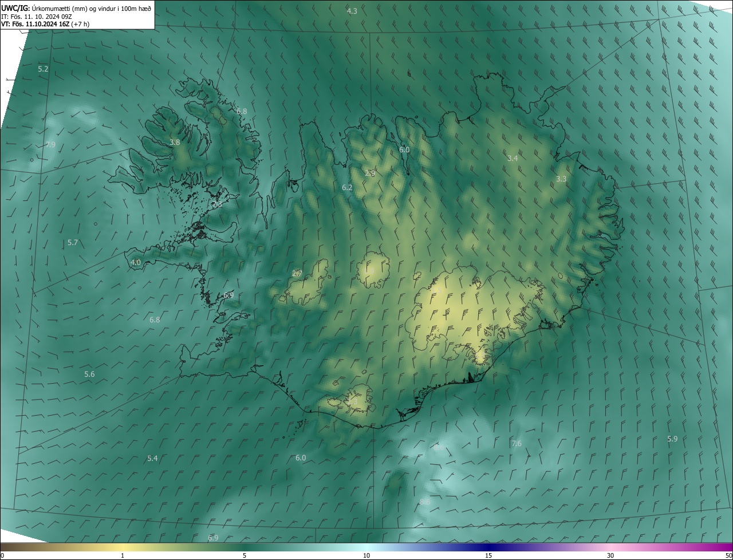Click the color scale tick labeled 0

click(x=2, y=555)
